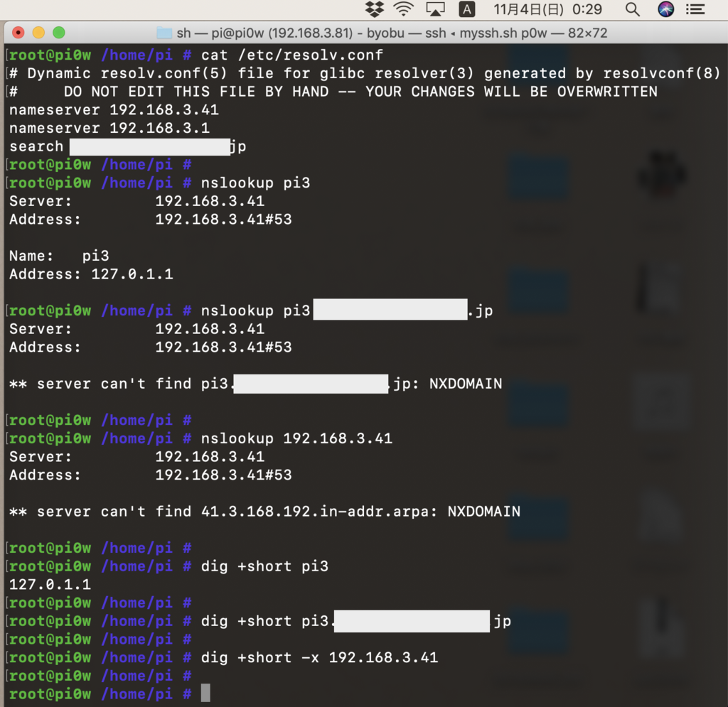Image resolution: width=728 pixels, height=707 pixels.
Task: Click 'Address: 127.0.1.1' result line
Action: pyautogui.click(x=91, y=274)
